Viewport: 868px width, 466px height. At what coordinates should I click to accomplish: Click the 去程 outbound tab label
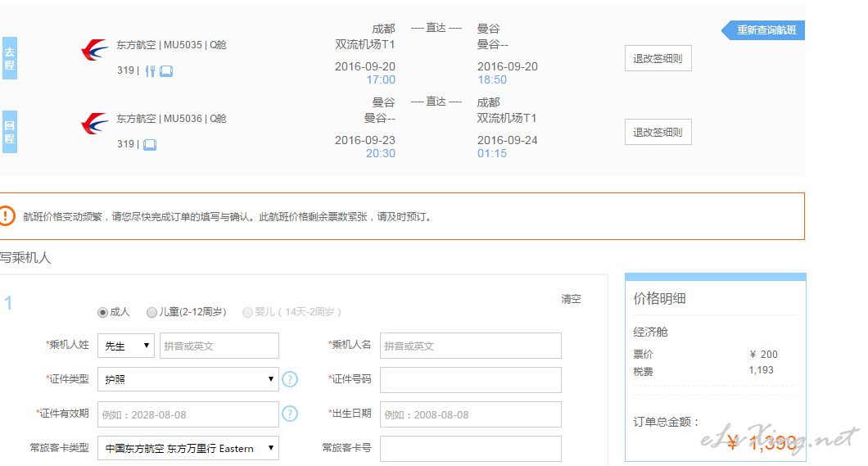(x=9, y=58)
